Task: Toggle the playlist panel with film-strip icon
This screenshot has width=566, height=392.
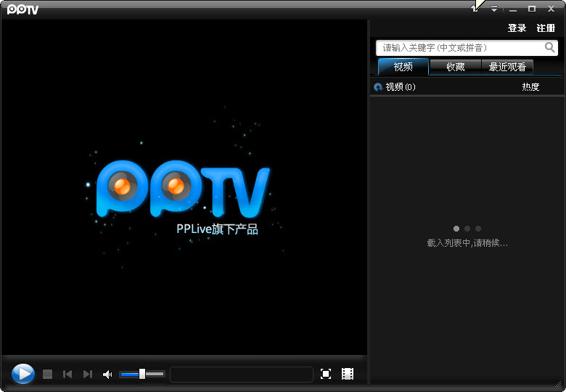Action: tap(348, 374)
